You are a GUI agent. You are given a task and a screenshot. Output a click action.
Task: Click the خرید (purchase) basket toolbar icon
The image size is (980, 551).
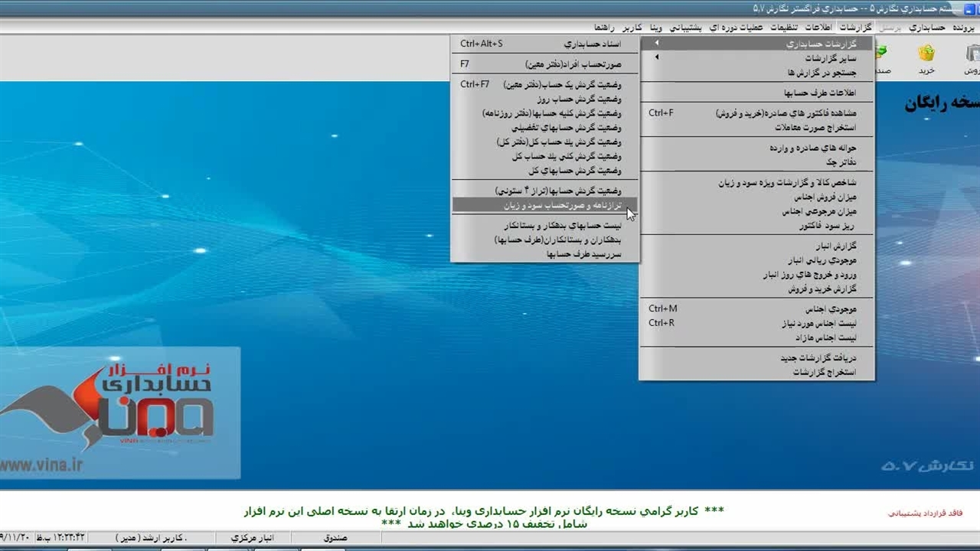tap(926, 57)
